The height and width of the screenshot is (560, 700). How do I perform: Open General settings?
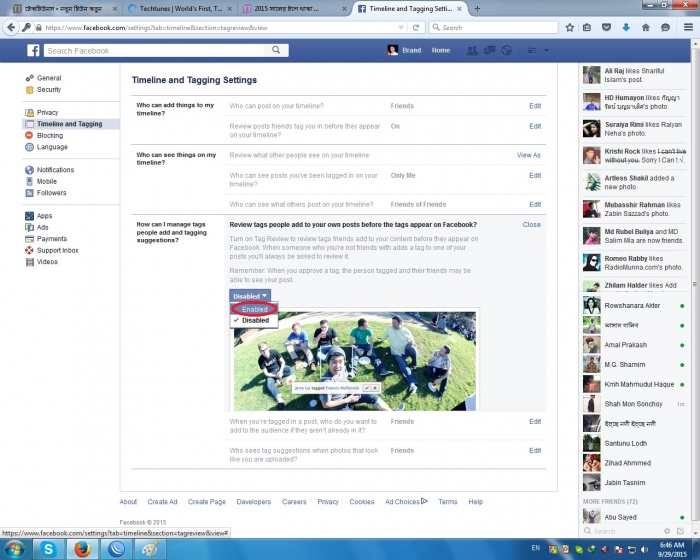[49, 78]
